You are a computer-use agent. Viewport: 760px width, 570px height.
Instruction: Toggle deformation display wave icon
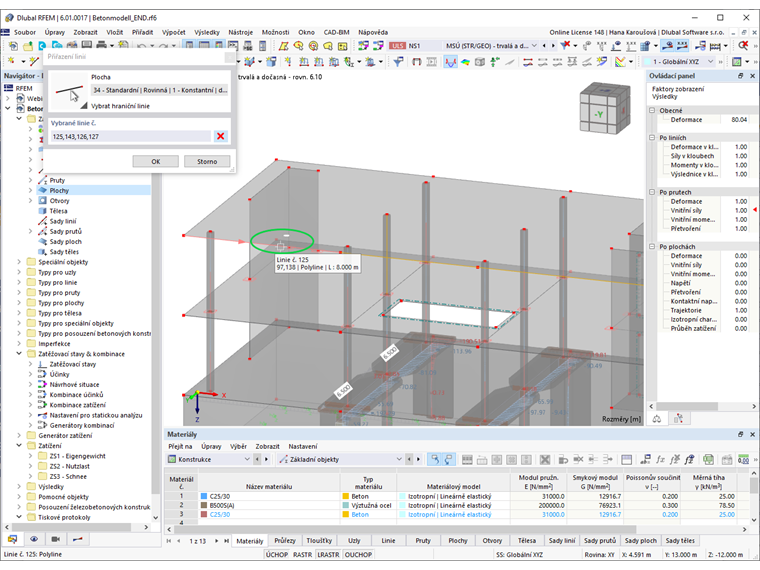click(451, 62)
